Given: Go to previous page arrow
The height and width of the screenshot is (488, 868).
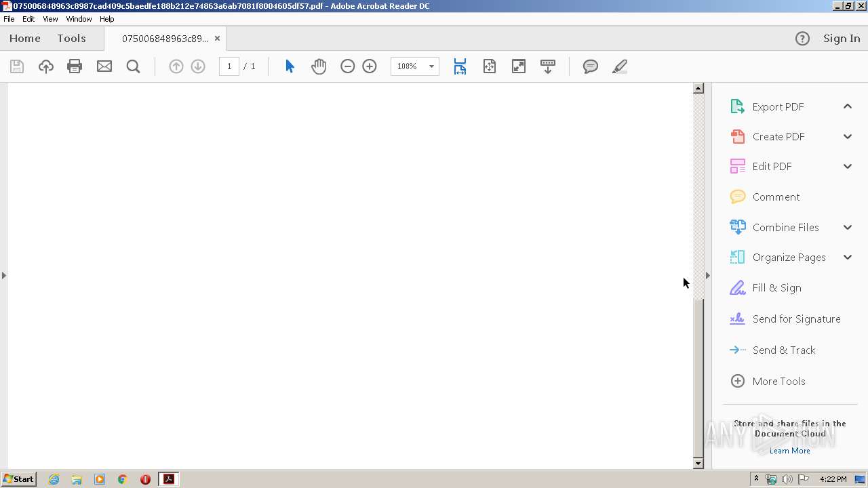Looking at the screenshot, I should click(x=176, y=66).
